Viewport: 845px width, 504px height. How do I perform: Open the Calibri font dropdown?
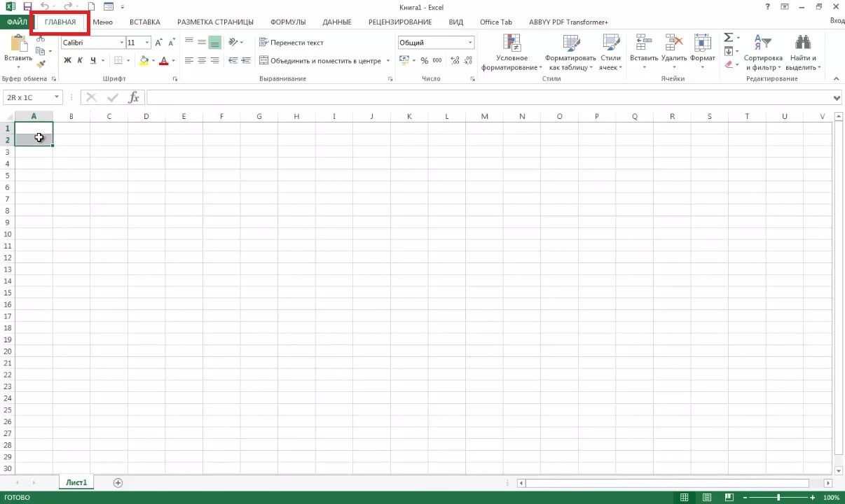pyautogui.click(x=121, y=42)
